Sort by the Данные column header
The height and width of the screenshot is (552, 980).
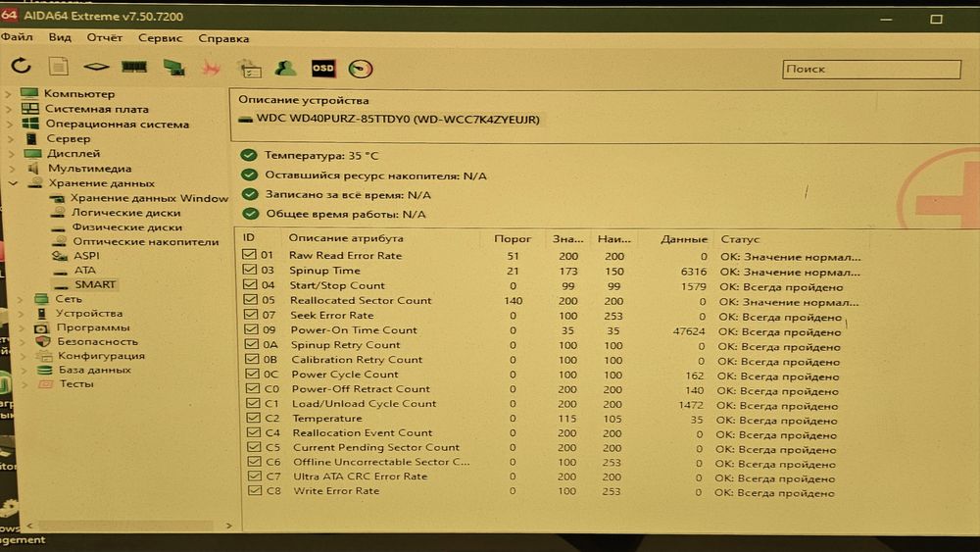tap(684, 239)
